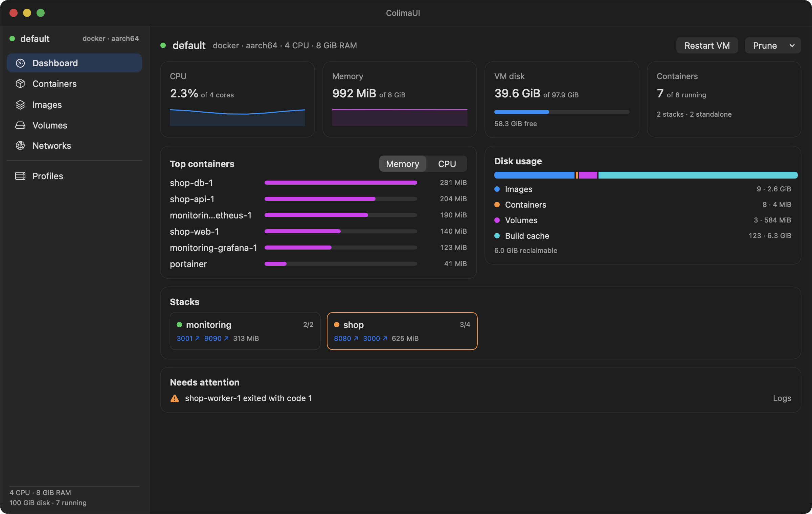Open the monitoring stack card's monitoring title
812x514 pixels.
pos(209,325)
